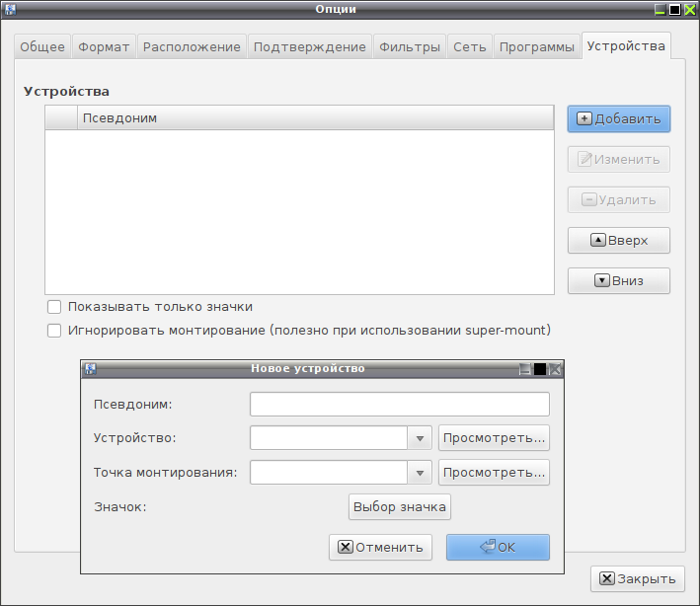Screen dimensions: 700x606
Task: Confirm with OK in Новое устройство
Action: coord(498,548)
